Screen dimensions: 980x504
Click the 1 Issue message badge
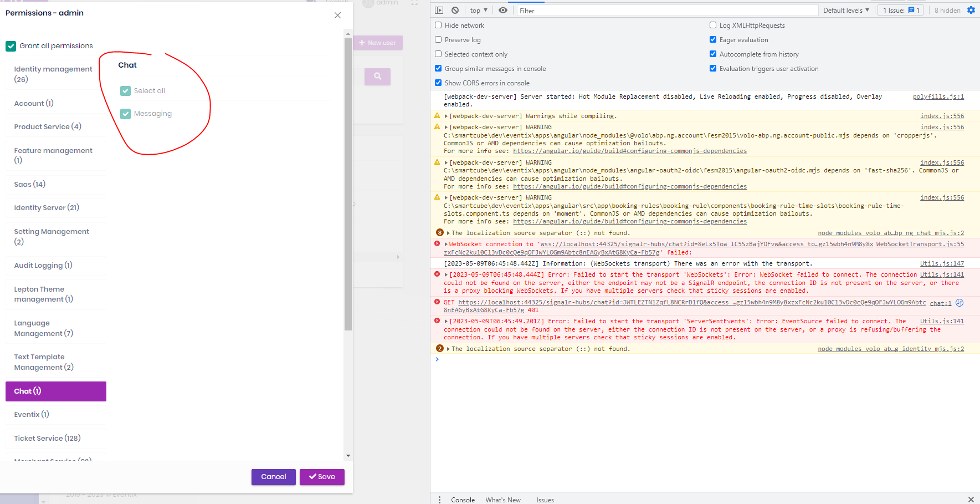tap(900, 10)
